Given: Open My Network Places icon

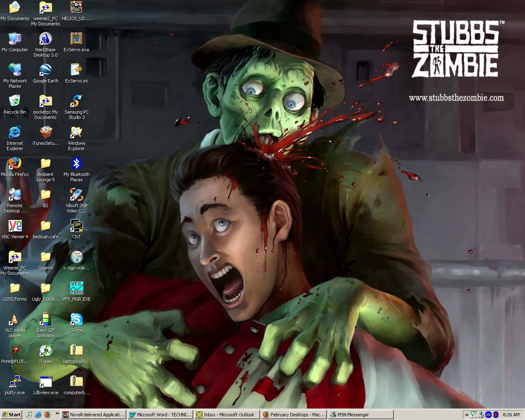Looking at the screenshot, I should (15, 76).
